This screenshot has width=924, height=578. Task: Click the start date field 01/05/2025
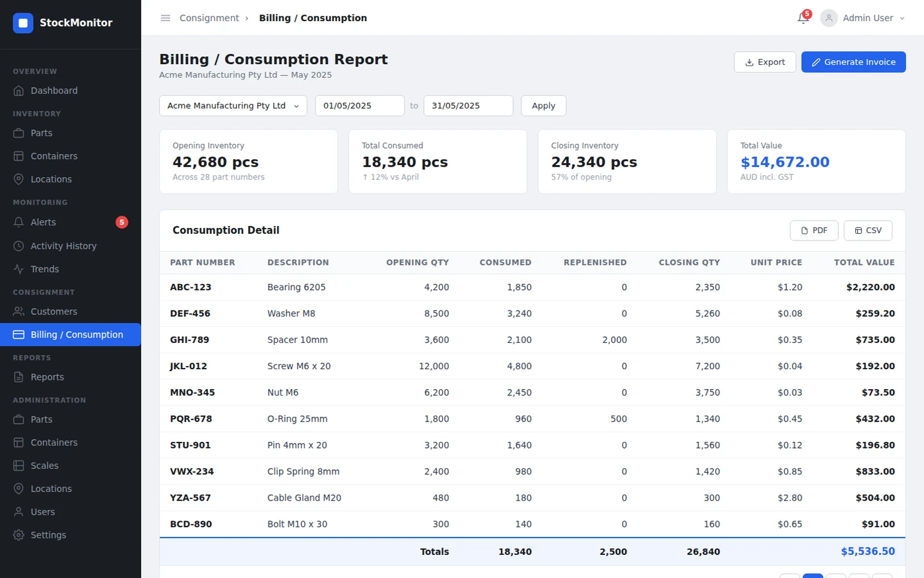pos(360,106)
